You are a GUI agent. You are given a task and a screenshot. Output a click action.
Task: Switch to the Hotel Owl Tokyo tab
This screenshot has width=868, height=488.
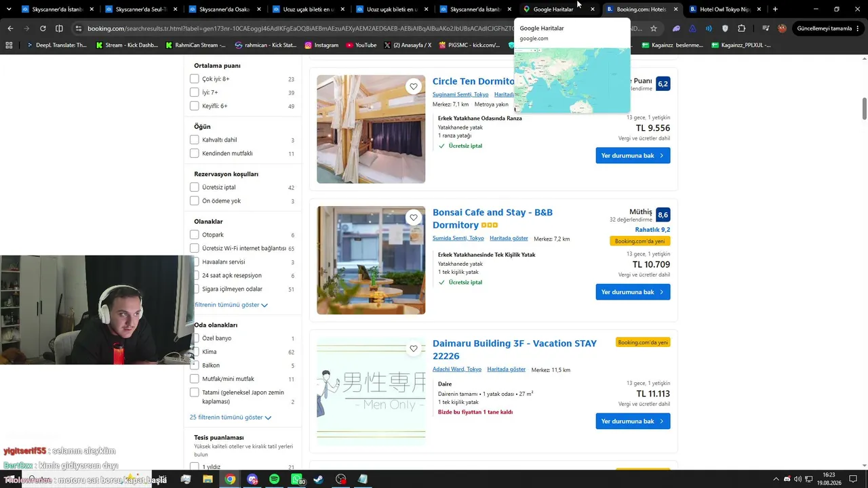point(725,9)
